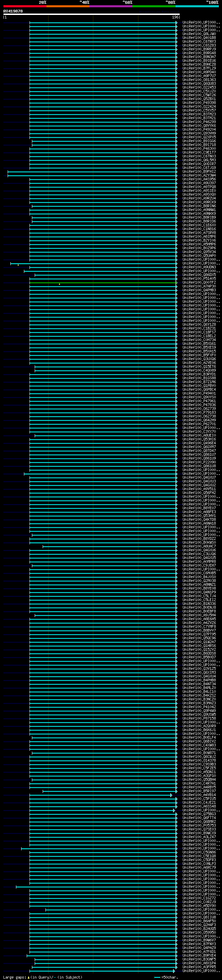Open the UniRef100_A9P7U7 hit
The image size is (222, 980).
coord(199,76)
